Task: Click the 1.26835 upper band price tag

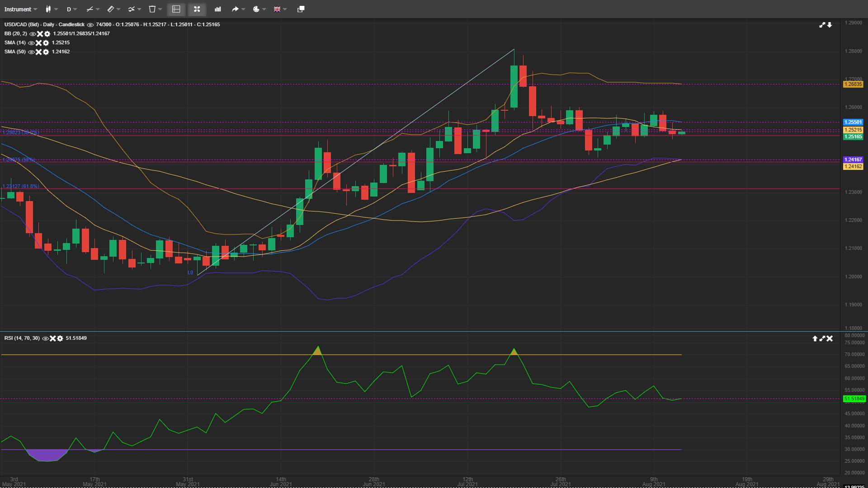Action: pyautogui.click(x=854, y=84)
